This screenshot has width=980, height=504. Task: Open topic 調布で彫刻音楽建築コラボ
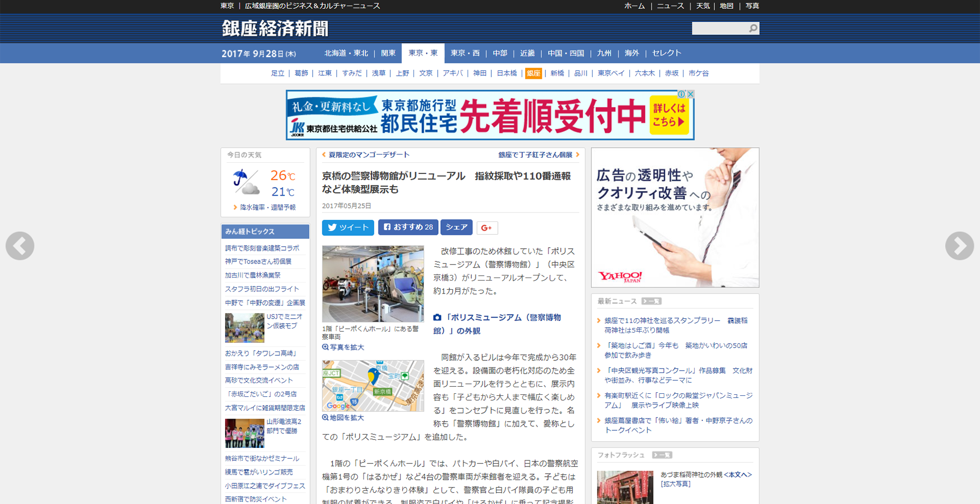(x=262, y=248)
